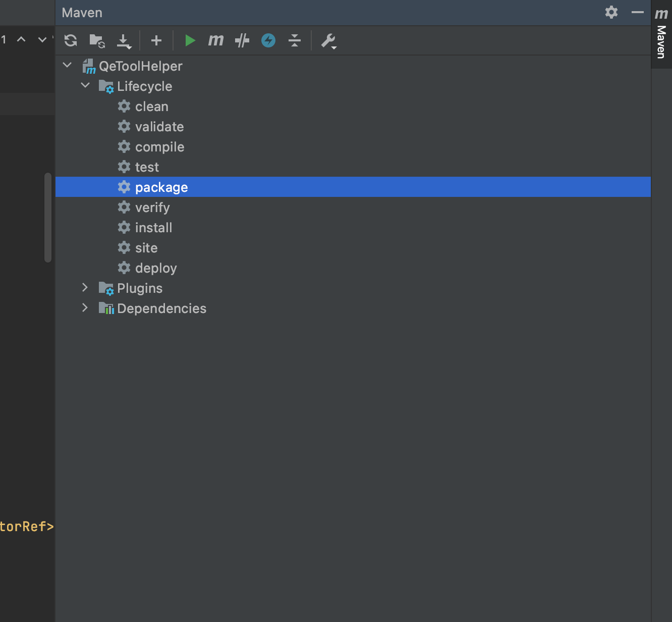This screenshot has height=622, width=672.
Task: Select the package lifecycle goal
Action: 353,187
